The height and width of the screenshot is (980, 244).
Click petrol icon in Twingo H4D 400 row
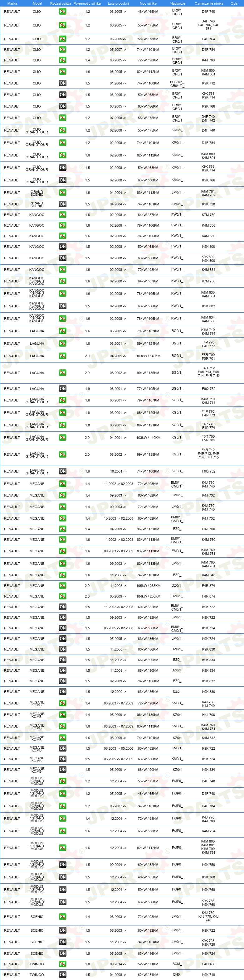coord(62,964)
